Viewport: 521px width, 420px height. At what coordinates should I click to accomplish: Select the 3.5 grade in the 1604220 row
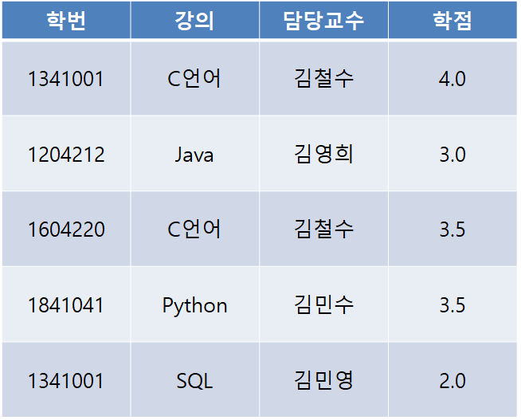[452, 229]
